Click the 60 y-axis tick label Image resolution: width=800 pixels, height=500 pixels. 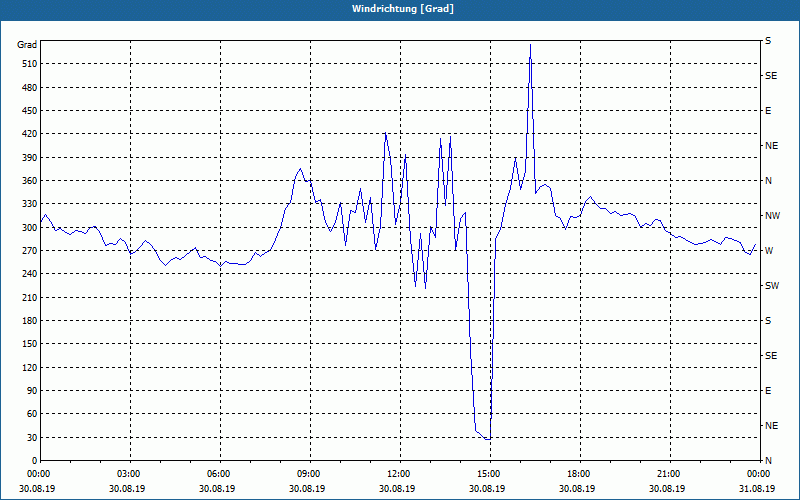tap(32, 414)
